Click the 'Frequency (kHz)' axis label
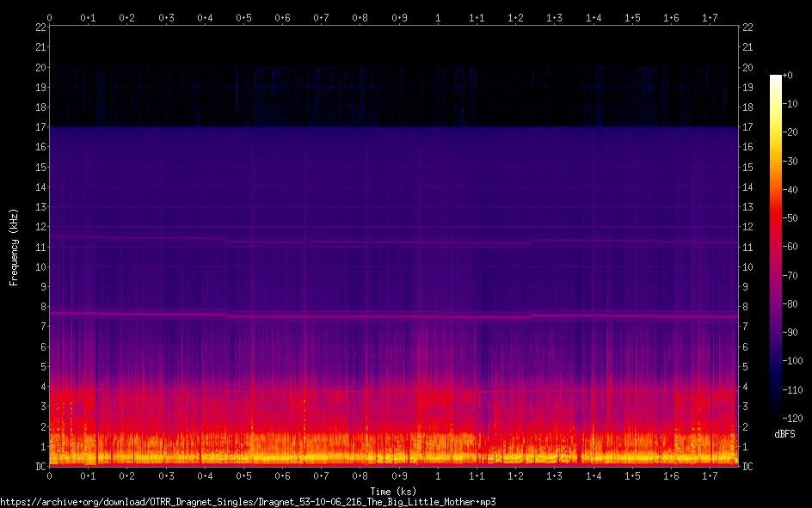The width and height of the screenshot is (812, 508). pyautogui.click(x=14, y=247)
